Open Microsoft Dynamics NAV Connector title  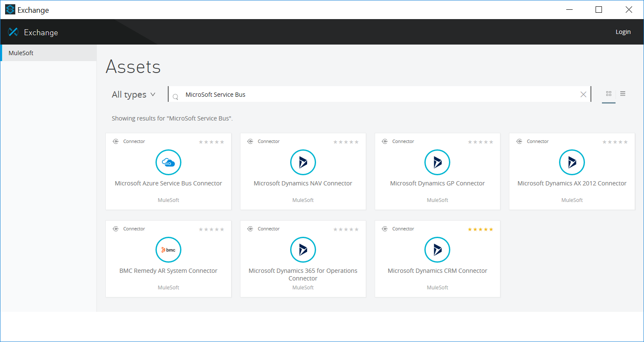click(303, 183)
